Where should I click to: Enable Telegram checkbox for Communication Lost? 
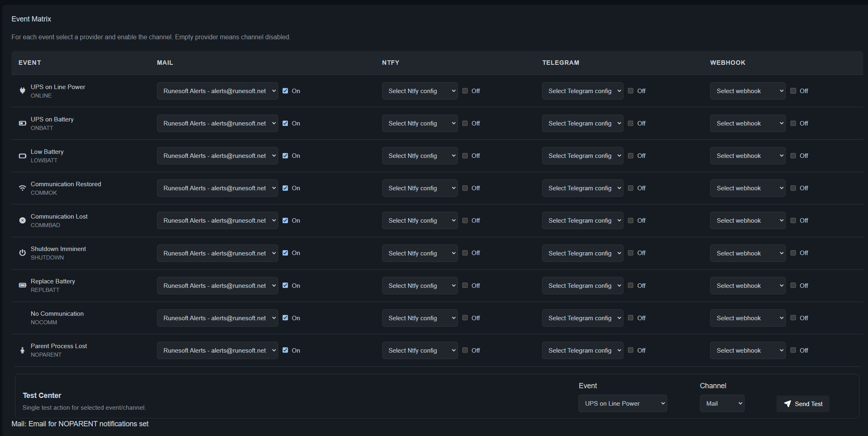631,220
